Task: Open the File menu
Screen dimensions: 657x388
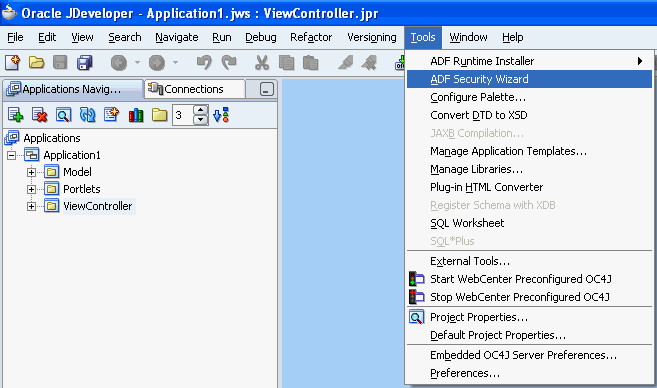Action: pos(16,37)
